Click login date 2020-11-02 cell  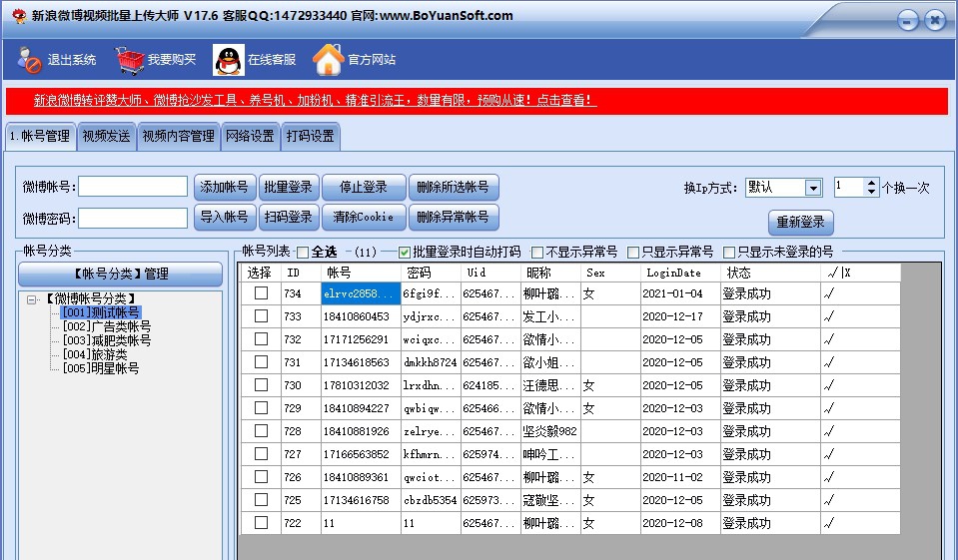click(680, 477)
